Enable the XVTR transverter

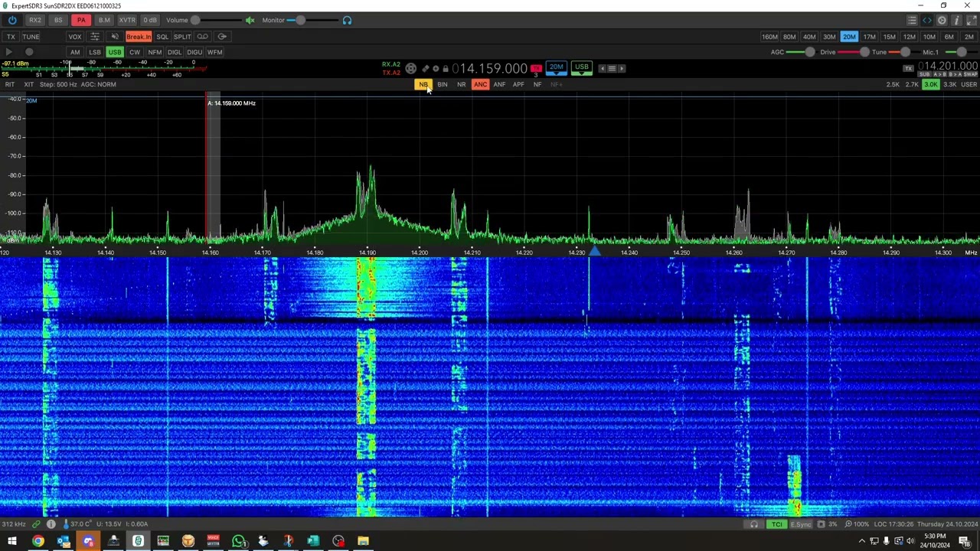(x=127, y=20)
